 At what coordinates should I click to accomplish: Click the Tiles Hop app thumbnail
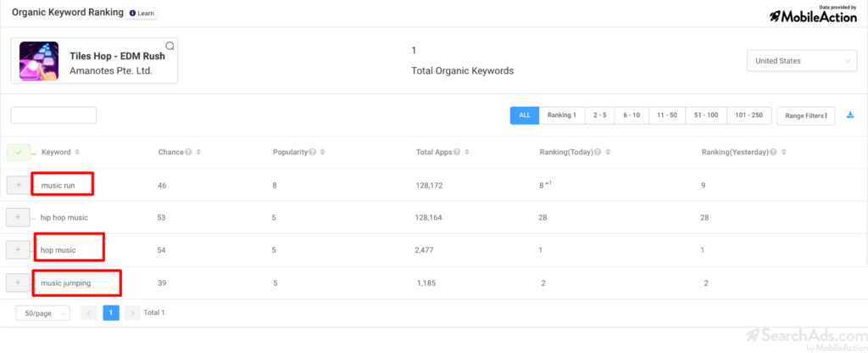coord(39,61)
